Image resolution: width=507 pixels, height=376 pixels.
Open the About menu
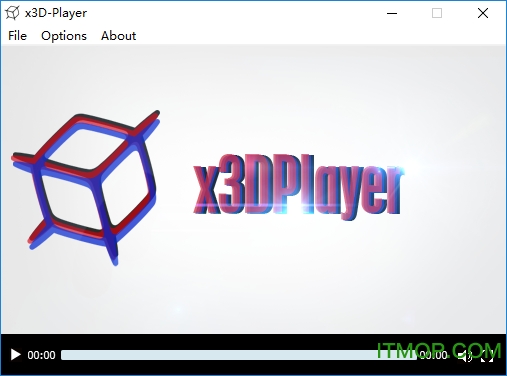point(118,36)
